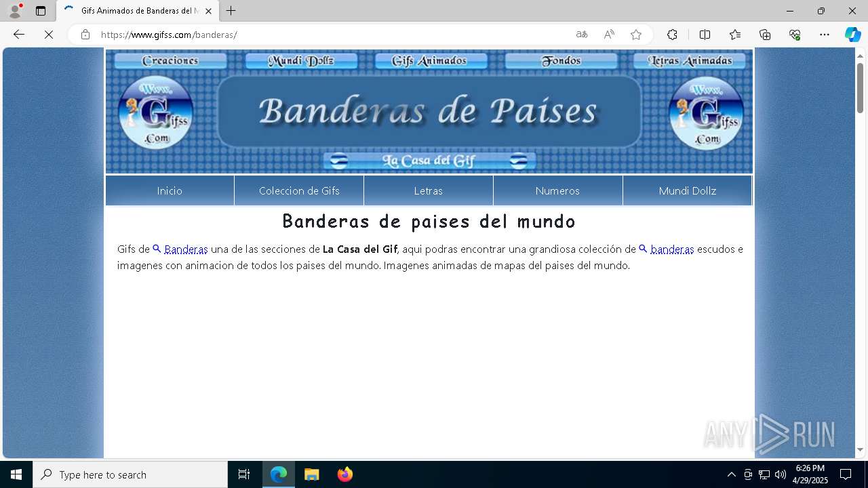The width and height of the screenshot is (868, 488).
Task: Click the browser back arrow
Action: [x=19, y=35]
